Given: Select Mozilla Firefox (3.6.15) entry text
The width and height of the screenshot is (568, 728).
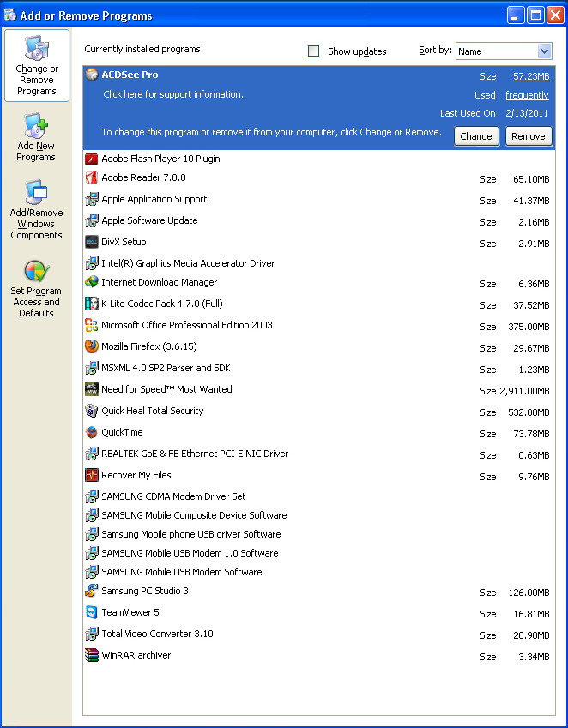Looking at the screenshot, I should tap(149, 346).
